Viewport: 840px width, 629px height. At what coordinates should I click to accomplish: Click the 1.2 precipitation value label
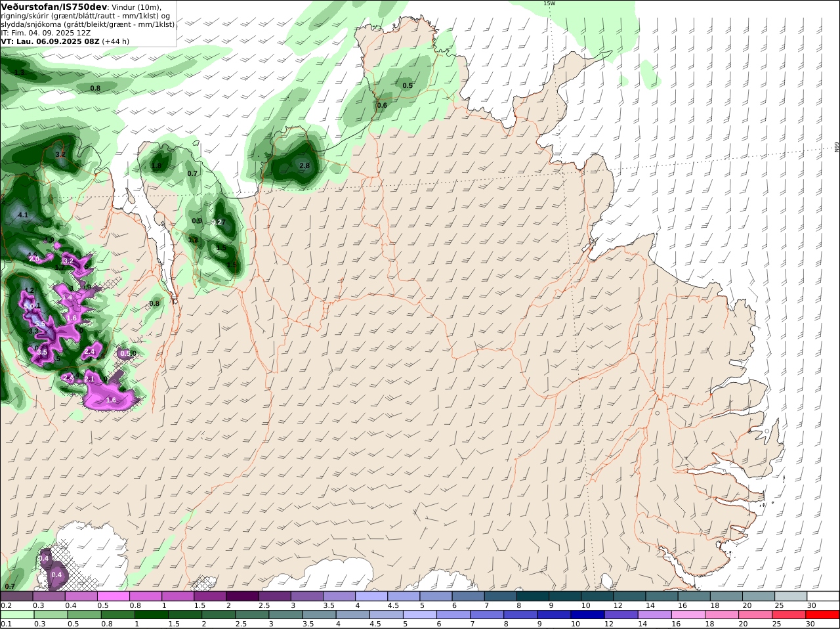[193, 240]
